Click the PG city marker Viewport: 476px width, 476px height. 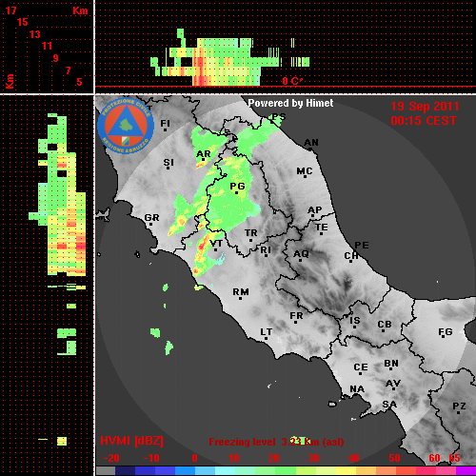click(236, 193)
